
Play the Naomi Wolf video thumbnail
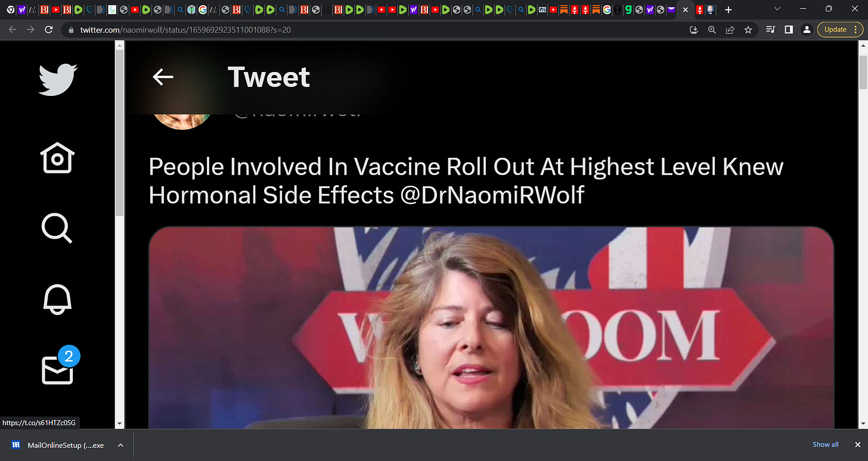pos(491,327)
